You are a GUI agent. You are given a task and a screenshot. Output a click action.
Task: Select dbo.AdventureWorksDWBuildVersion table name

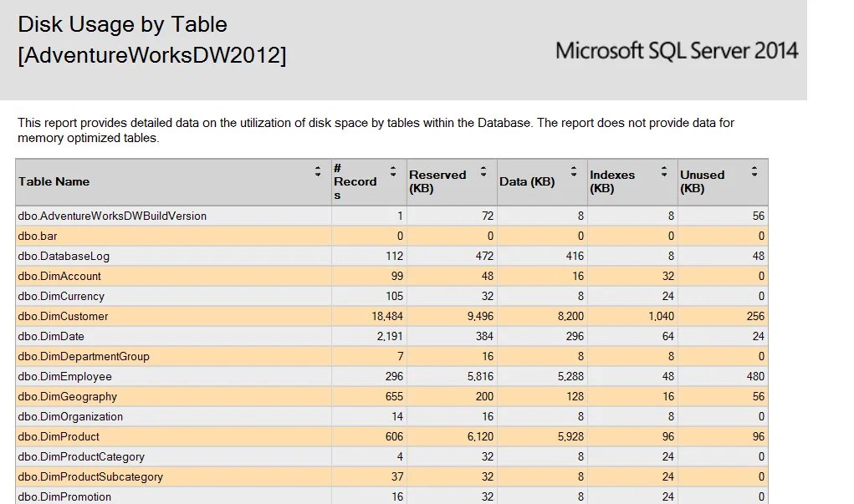[112, 216]
